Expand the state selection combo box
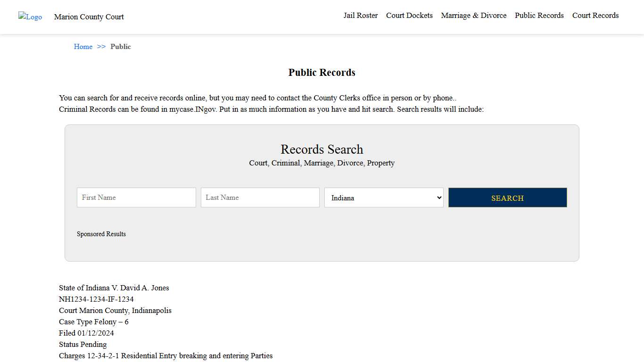The image size is (644, 362). click(x=383, y=197)
